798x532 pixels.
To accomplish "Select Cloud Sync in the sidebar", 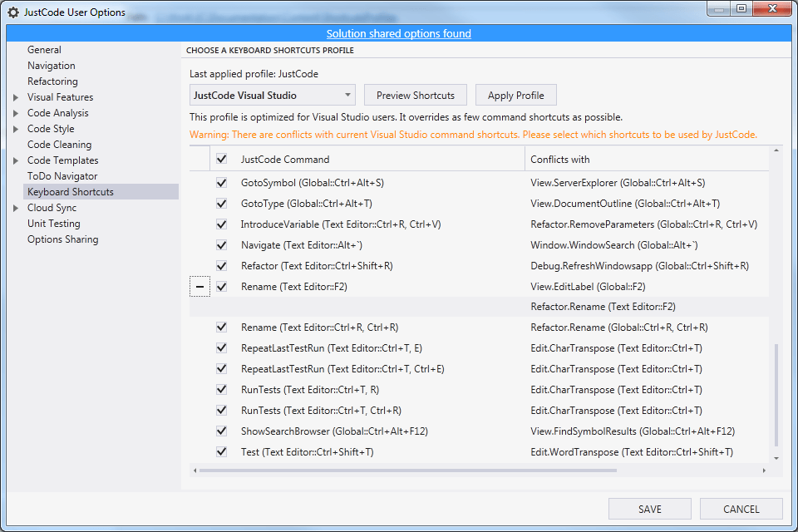I will click(x=52, y=208).
